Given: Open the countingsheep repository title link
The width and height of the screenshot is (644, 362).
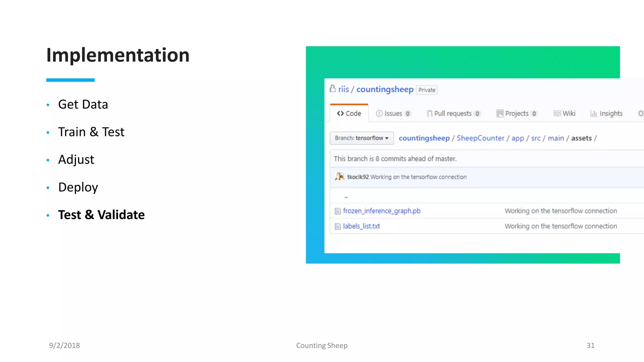Looking at the screenshot, I should (385, 90).
